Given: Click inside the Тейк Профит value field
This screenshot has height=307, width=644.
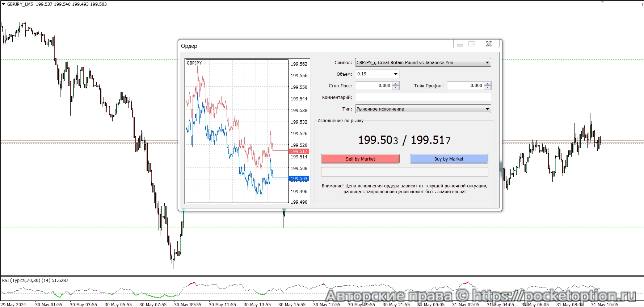Looking at the screenshot, I should click(465, 86).
